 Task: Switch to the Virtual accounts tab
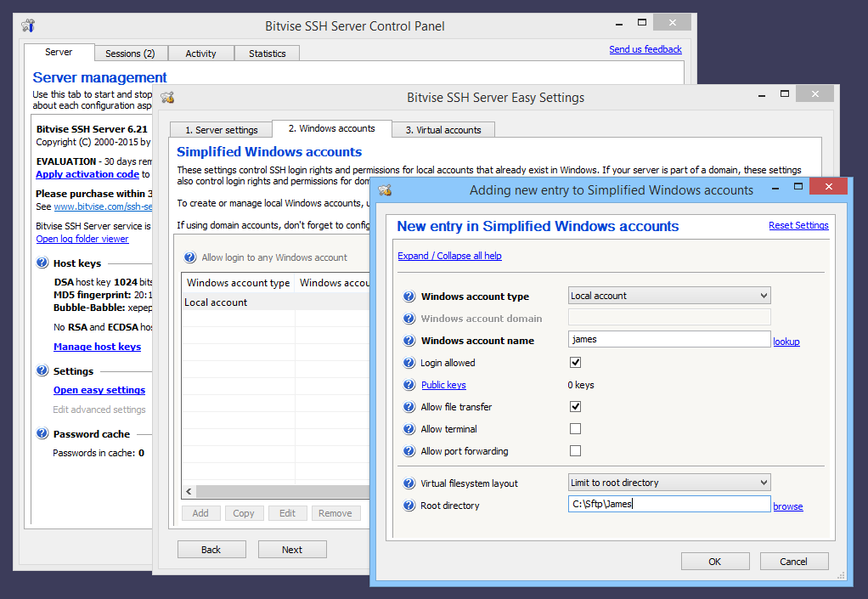442,130
